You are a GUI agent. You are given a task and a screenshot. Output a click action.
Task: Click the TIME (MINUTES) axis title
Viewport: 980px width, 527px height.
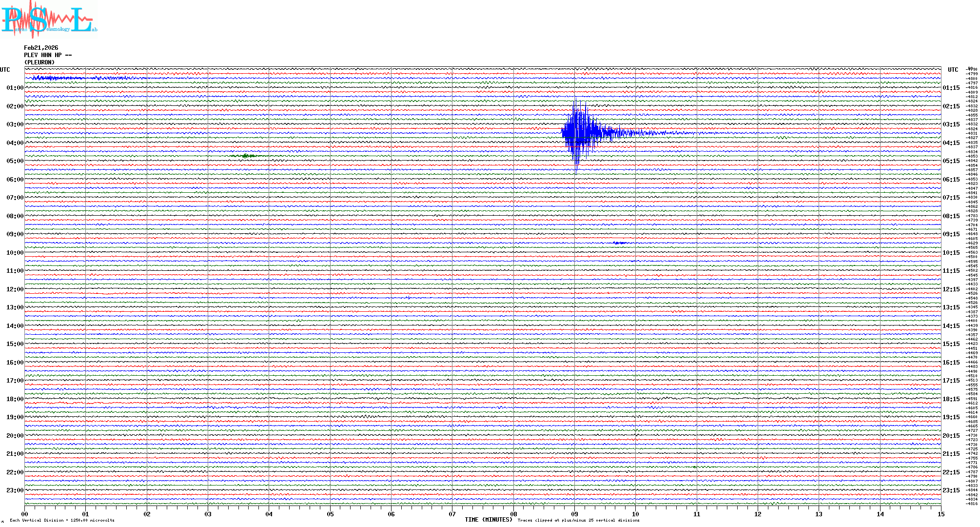[x=488, y=520]
